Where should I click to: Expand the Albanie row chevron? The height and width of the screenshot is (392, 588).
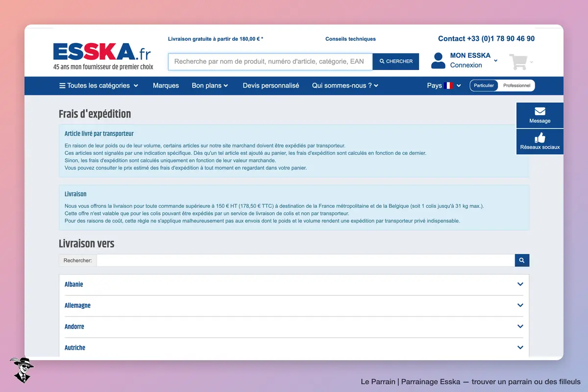520,284
